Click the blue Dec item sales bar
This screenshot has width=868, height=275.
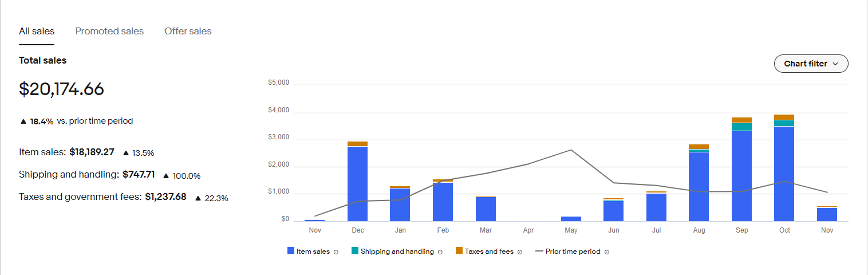coord(357,184)
